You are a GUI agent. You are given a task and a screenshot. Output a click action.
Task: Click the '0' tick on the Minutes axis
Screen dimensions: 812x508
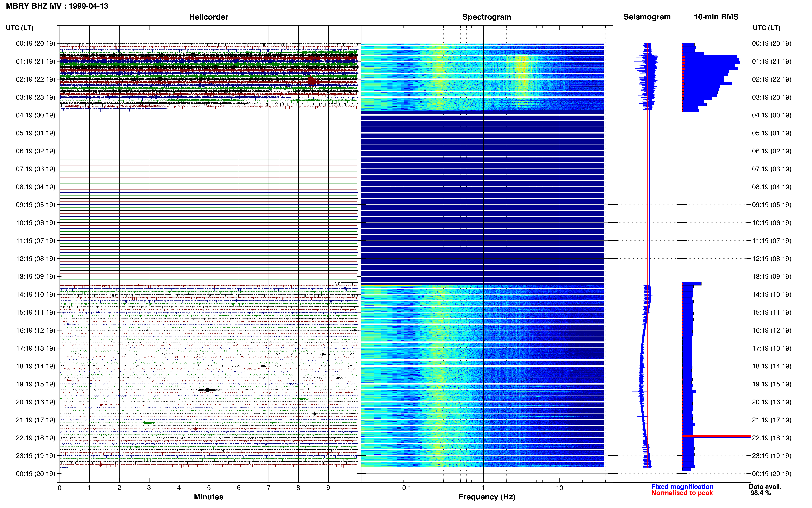coord(59,488)
